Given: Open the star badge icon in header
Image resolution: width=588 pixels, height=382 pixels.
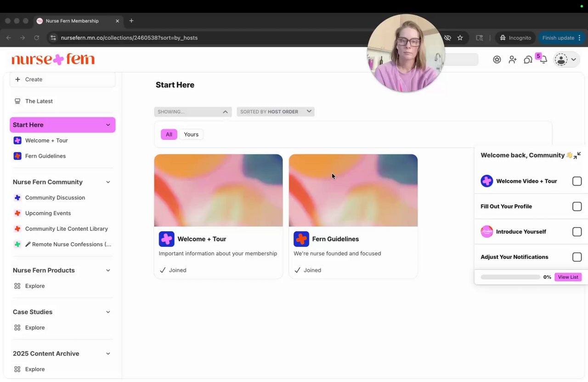Looking at the screenshot, I should (497, 59).
